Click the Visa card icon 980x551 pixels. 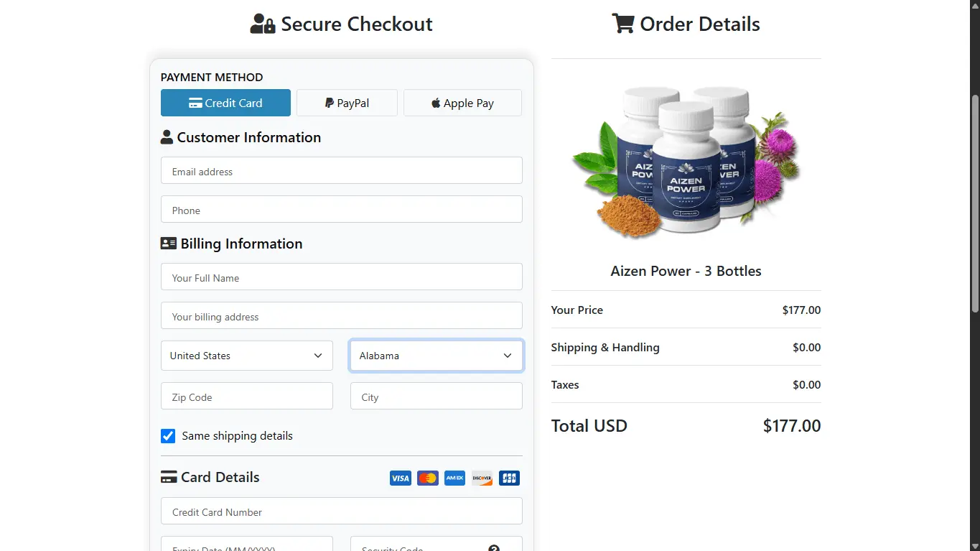(x=401, y=478)
